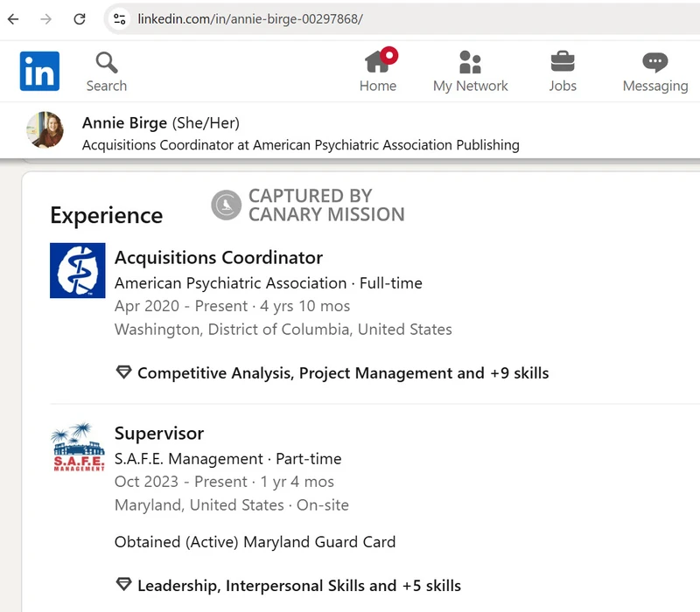Image resolution: width=700 pixels, height=612 pixels.
Task: Click the diamond skills icon for Competitive Analysis
Action: (123, 372)
